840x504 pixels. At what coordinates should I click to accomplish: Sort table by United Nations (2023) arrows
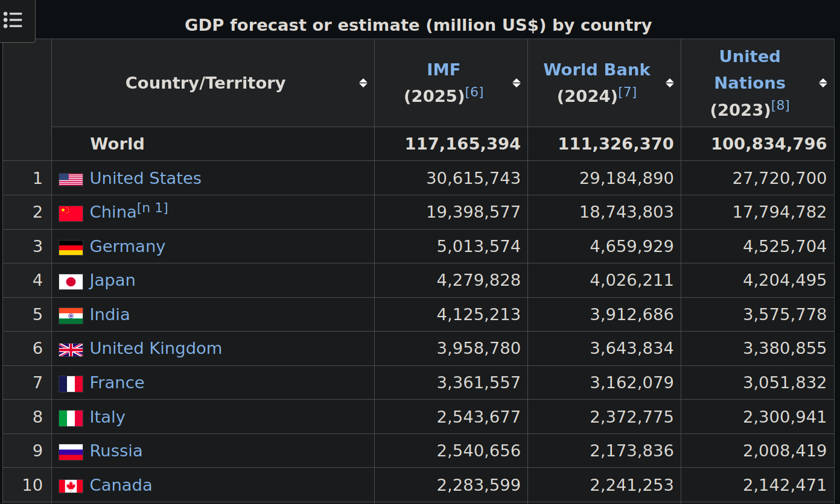click(822, 83)
